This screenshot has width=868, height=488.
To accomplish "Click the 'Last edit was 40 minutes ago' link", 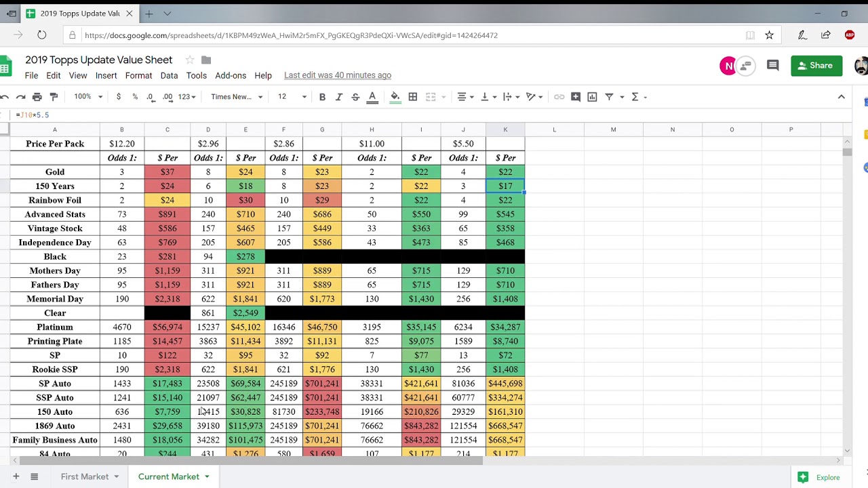I will [338, 75].
